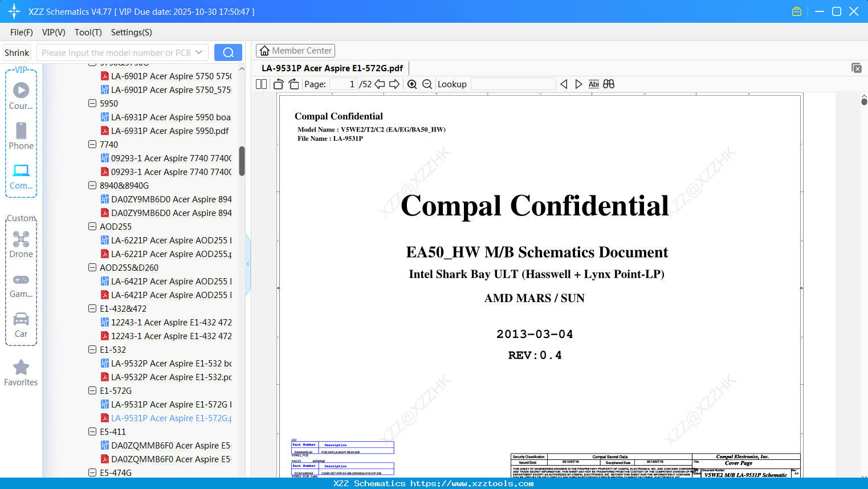Image resolution: width=868 pixels, height=489 pixels.
Task: Collapse the E1-572G folder
Action: [x=92, y=390]
